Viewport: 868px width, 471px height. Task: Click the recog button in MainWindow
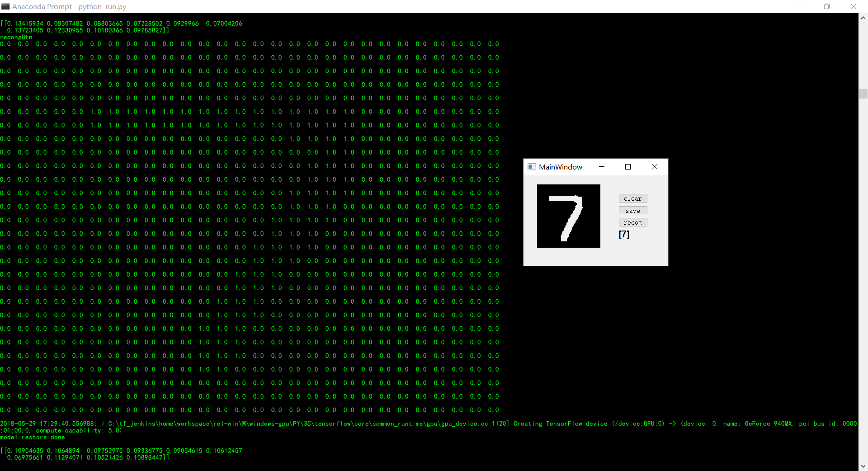pyautogui.click(x=633, y=222)
